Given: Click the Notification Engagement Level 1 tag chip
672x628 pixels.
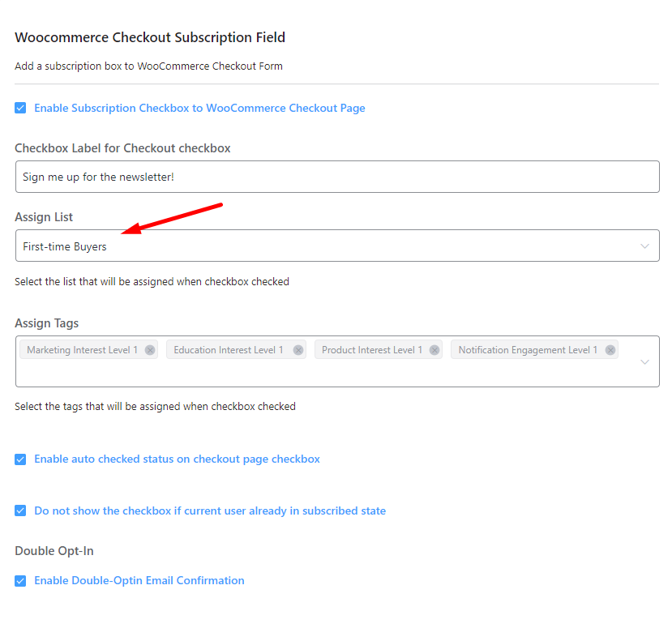Looking at the screenshot, I should (527, 350).
